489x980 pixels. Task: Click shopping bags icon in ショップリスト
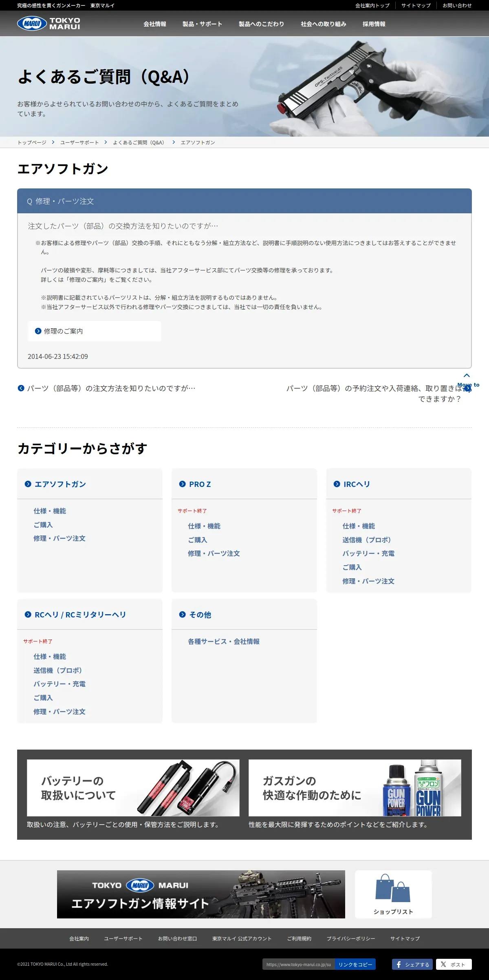coord(393,888)
